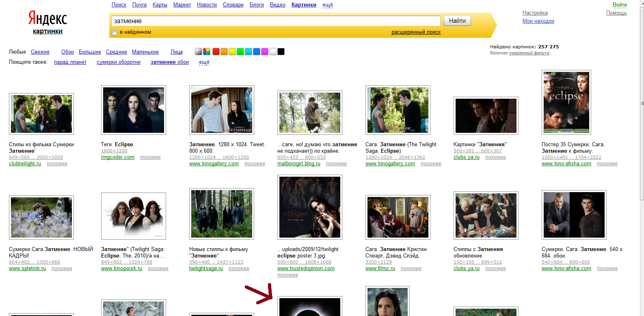
Task: Open 'расширенный поиск' advanced search options
Action: (416, 32)
